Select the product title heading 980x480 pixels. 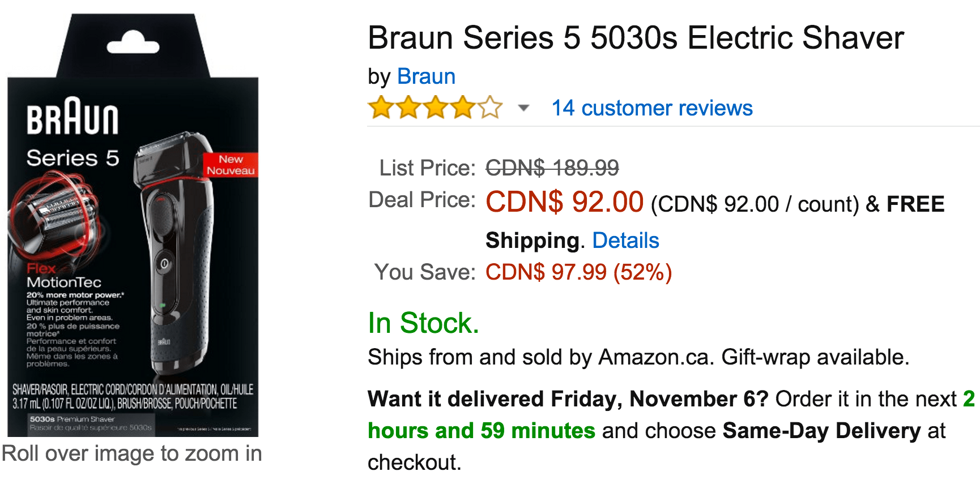(634, 37)
